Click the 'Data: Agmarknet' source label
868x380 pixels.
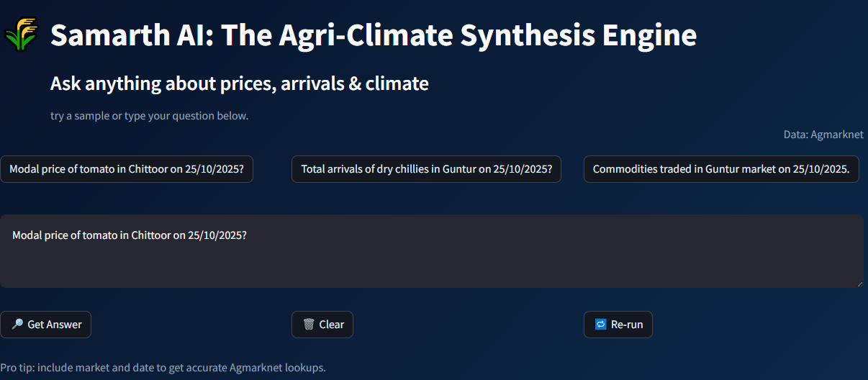(x=823, y=135)
